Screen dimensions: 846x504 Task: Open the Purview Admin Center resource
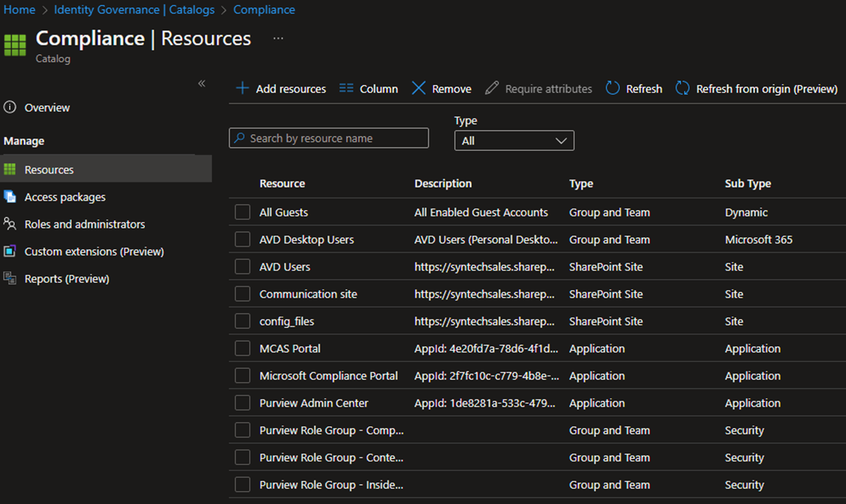click(314, 403)
